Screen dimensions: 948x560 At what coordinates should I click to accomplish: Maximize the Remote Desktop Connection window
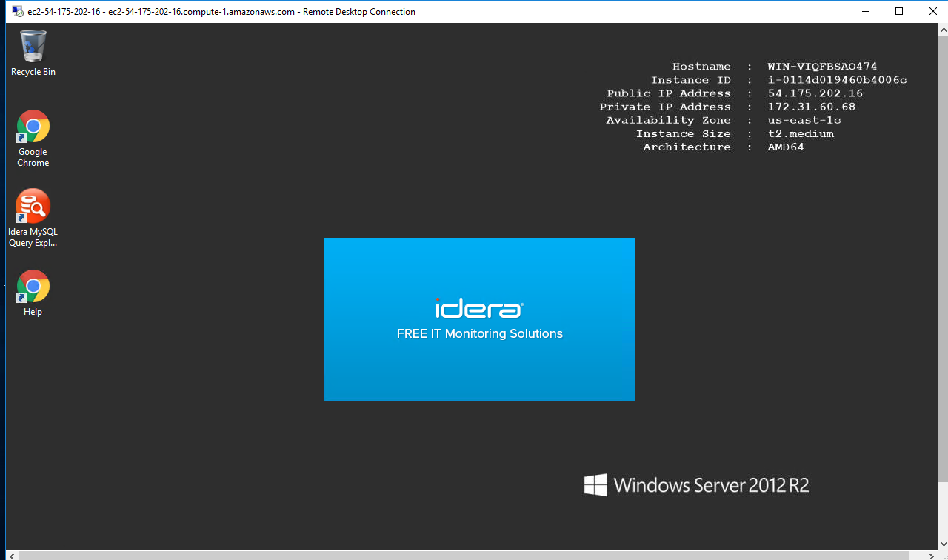899,11
